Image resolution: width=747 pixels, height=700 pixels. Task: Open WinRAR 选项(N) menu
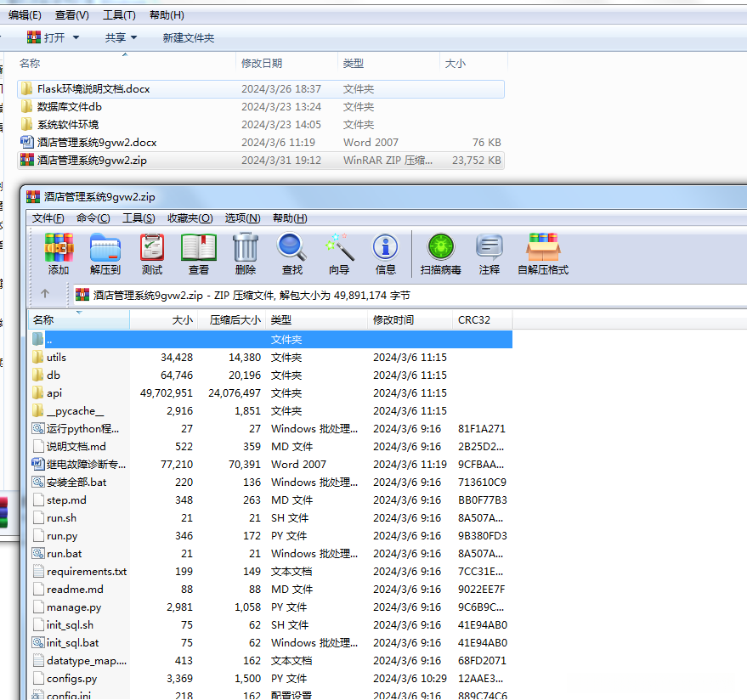click(x=242, y=218)
